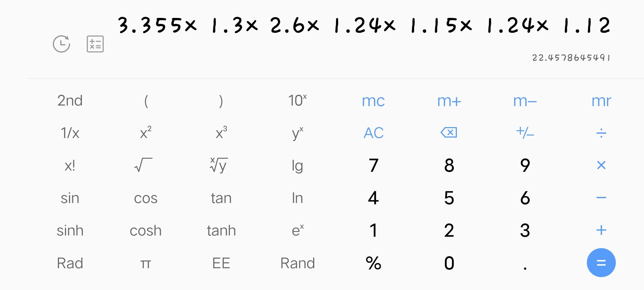
Task: Recall memory with mr key
Action: (x=601, y=101)
